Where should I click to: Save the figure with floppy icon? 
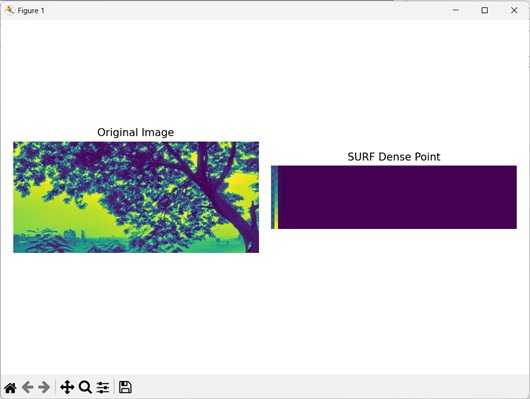pyautogui.click(x=125, y=388)
